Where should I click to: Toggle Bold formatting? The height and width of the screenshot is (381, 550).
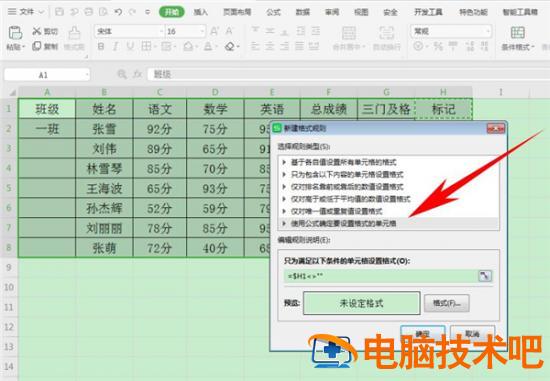pyautogui.click(x=101, y=46)
